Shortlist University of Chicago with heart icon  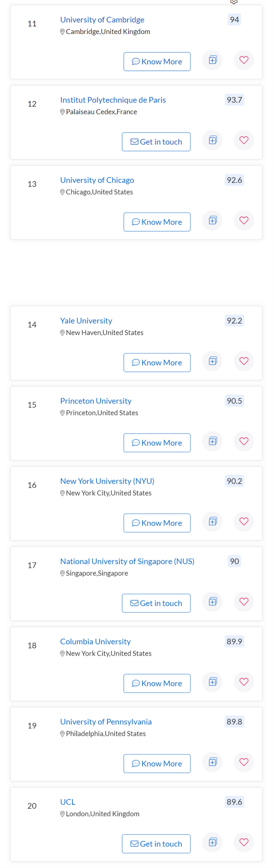tap(244, 220)
